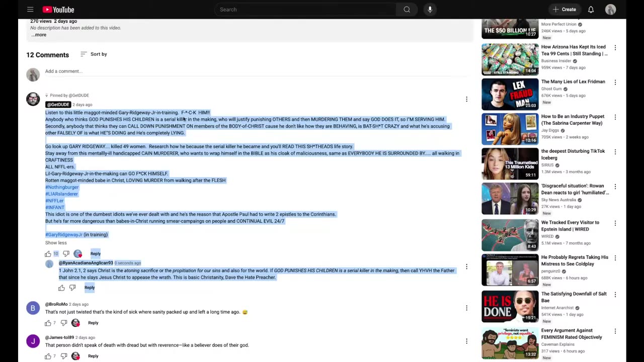Click the Add a comment field
The width and height of the screenshot is (644, 362).
(x=255, y=71)
